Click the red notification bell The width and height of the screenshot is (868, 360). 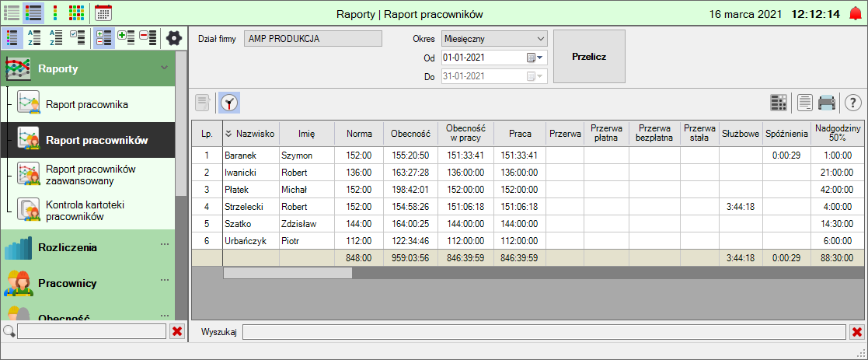(856, 14)
